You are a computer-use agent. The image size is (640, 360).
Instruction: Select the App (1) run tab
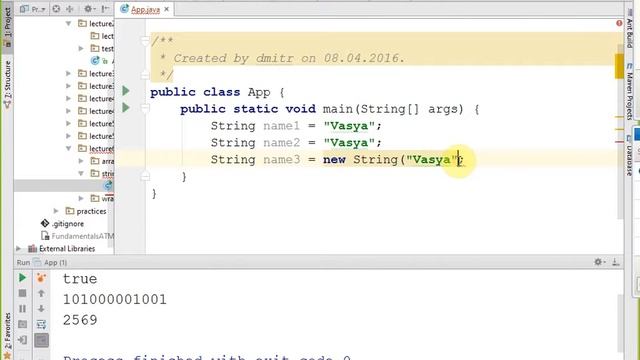tap(51, 262)
